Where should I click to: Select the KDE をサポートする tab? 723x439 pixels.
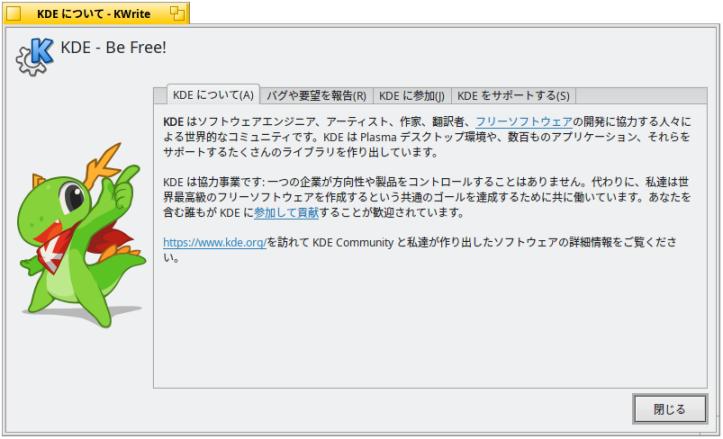[513, 95]
